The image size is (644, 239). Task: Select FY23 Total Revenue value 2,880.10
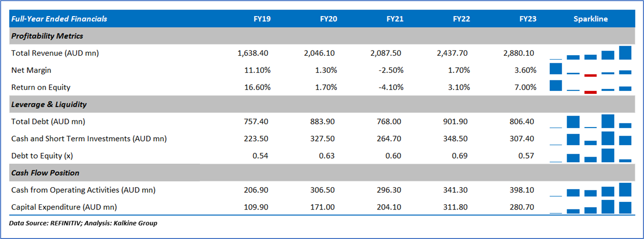pyautogui.click(x=519, y=53)
